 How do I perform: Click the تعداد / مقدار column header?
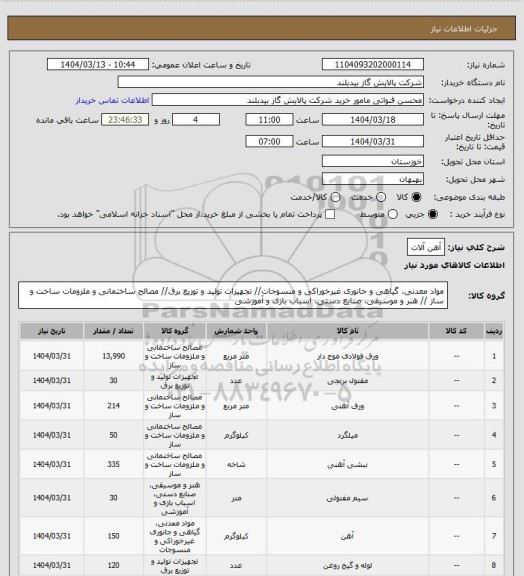[x=113, y=331]
